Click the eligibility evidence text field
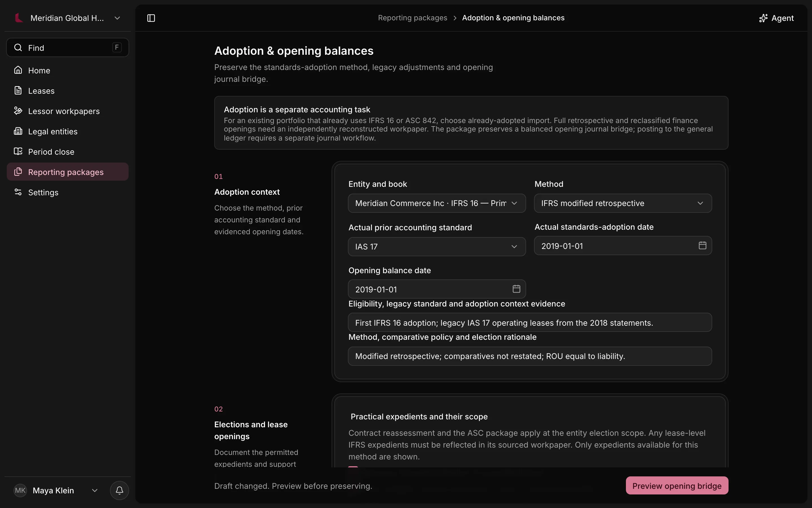 pos(530,323)
